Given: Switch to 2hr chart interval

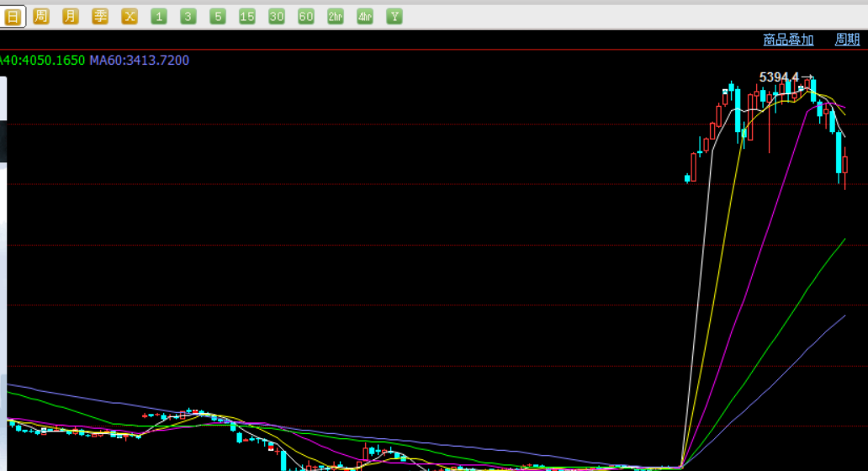Looking at the screenshot, I should coord(336,17).
